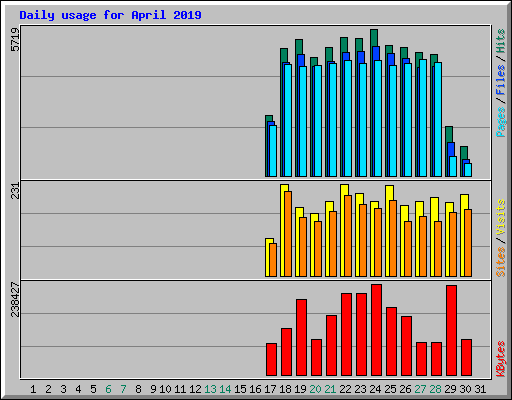Screen dimensions: 512x400
Task: Click the 231 axis maximum value
Action: pyautogui.click(x=15, y=191)
